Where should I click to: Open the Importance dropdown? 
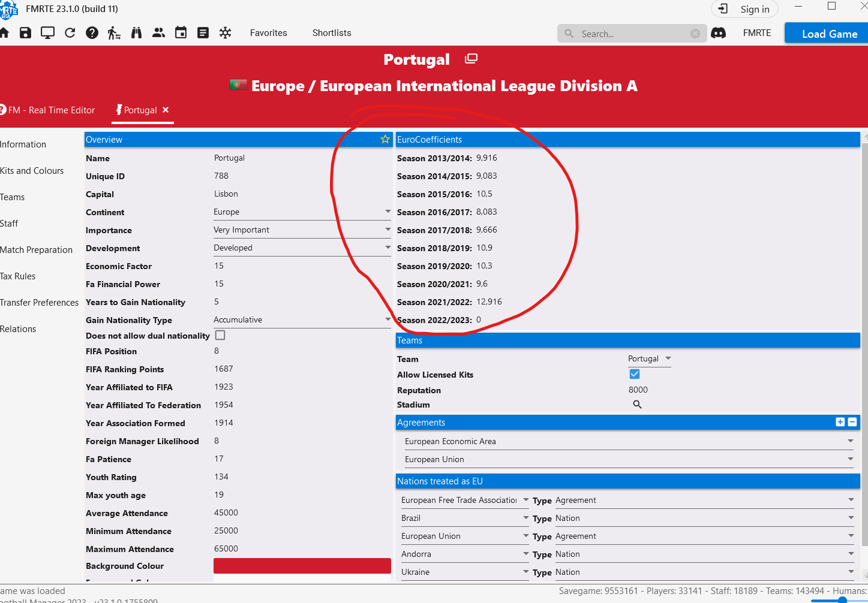pyautogui.click(x=302, y=230)
